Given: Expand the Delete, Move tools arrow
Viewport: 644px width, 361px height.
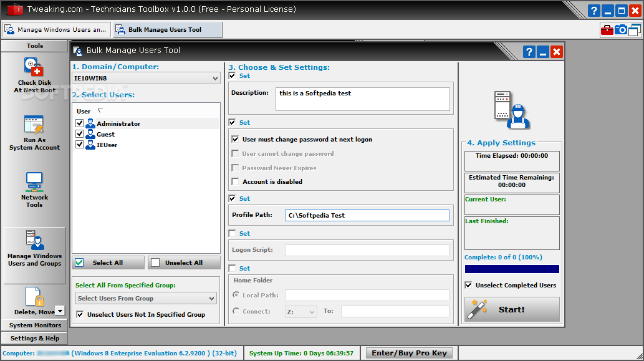Looking at the screenshot, I should coord(60,311).
